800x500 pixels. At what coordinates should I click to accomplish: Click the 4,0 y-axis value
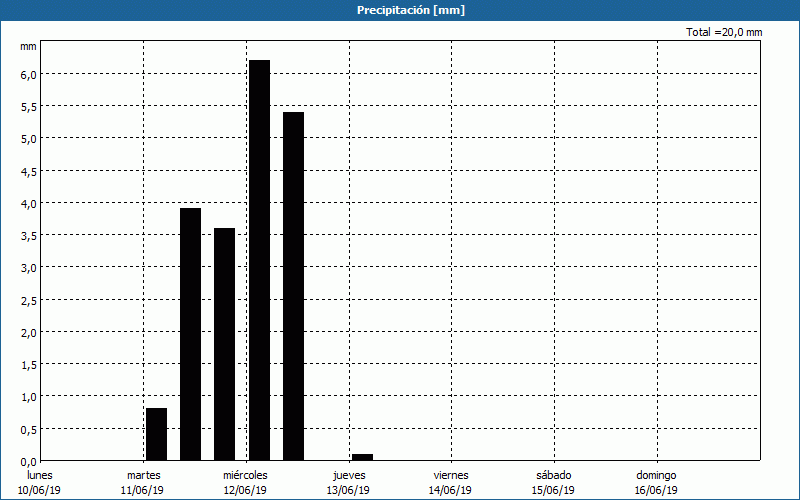pos(29,204)
